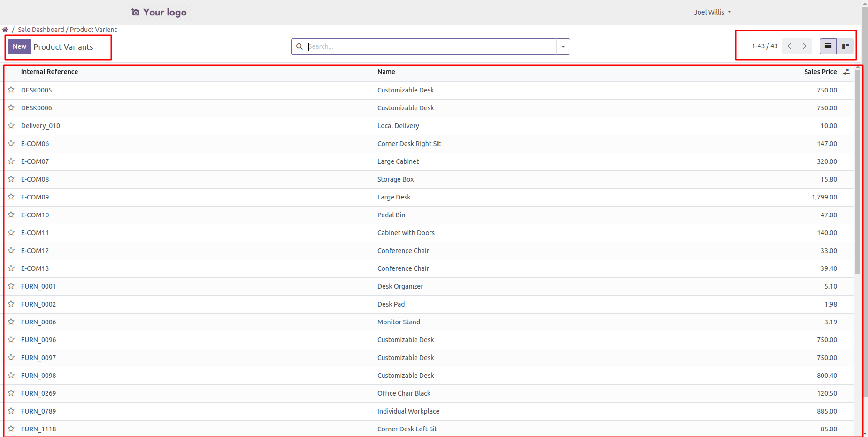Screen dimensions: 868x437
Task: Open Corner Desk Right Sit record
Action: click(x=409, y=144)
